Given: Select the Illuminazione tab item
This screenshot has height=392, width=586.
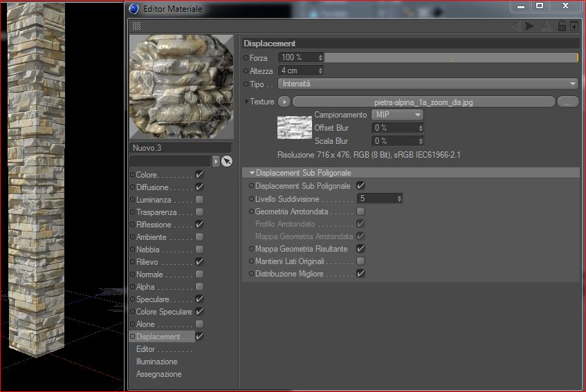Looking at the screenshot, I should 156,362.
